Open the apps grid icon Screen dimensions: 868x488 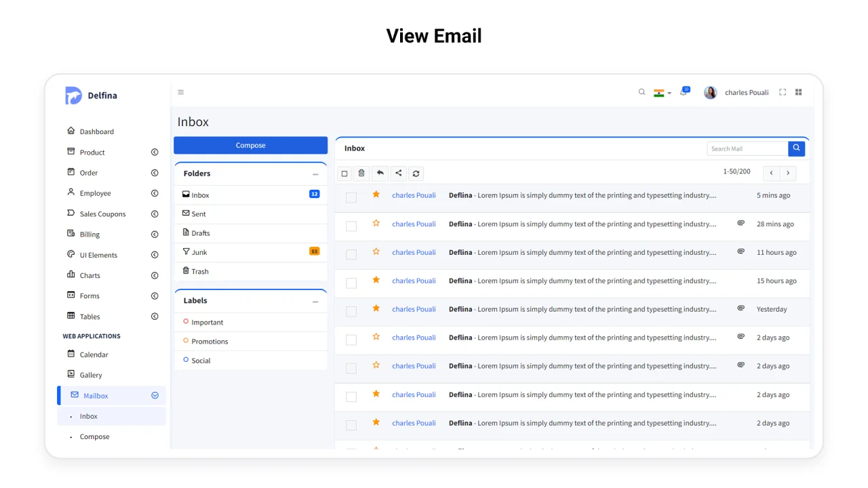pyautogui.click(x=799, y=92)
